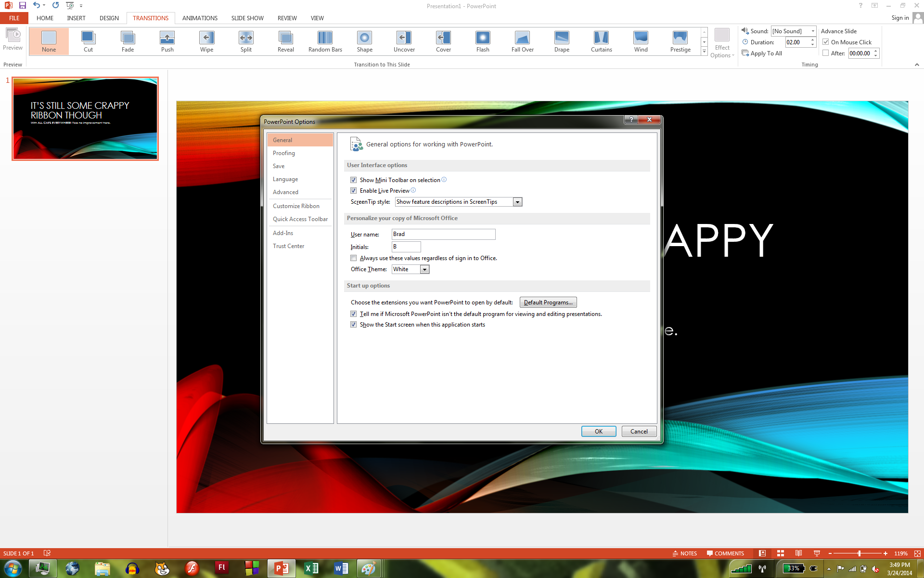The image size is (924, 578).
Task: Apply the Flash transition
Action: click(x=483, y=41)
